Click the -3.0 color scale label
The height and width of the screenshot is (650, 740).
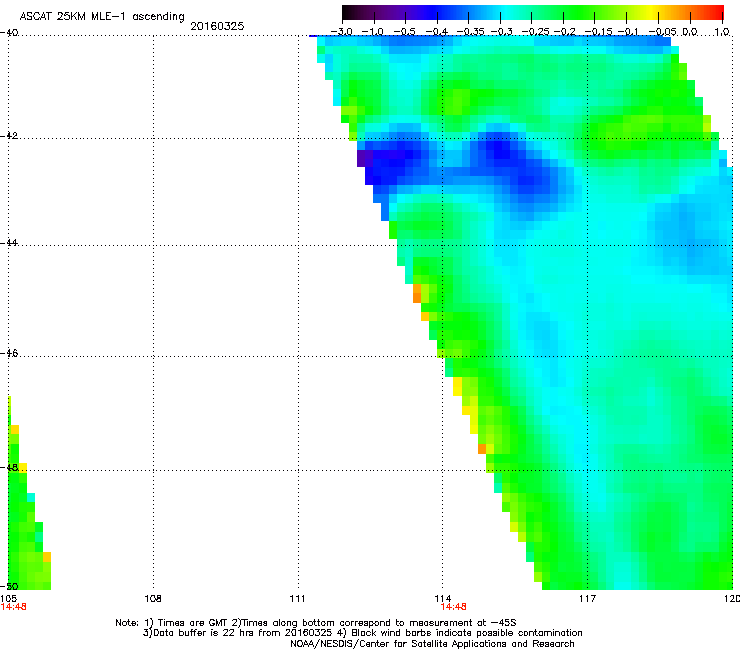click(x=341, y=32)
